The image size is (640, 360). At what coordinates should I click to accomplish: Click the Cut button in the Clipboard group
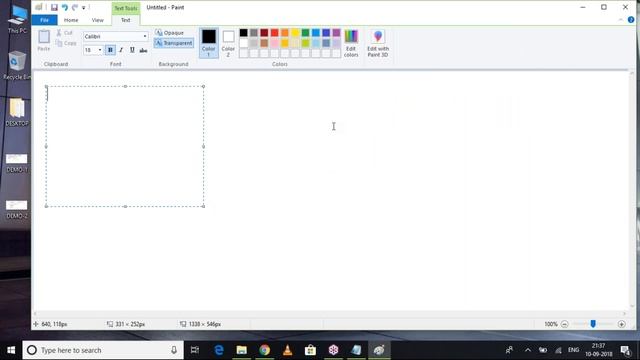64,33
